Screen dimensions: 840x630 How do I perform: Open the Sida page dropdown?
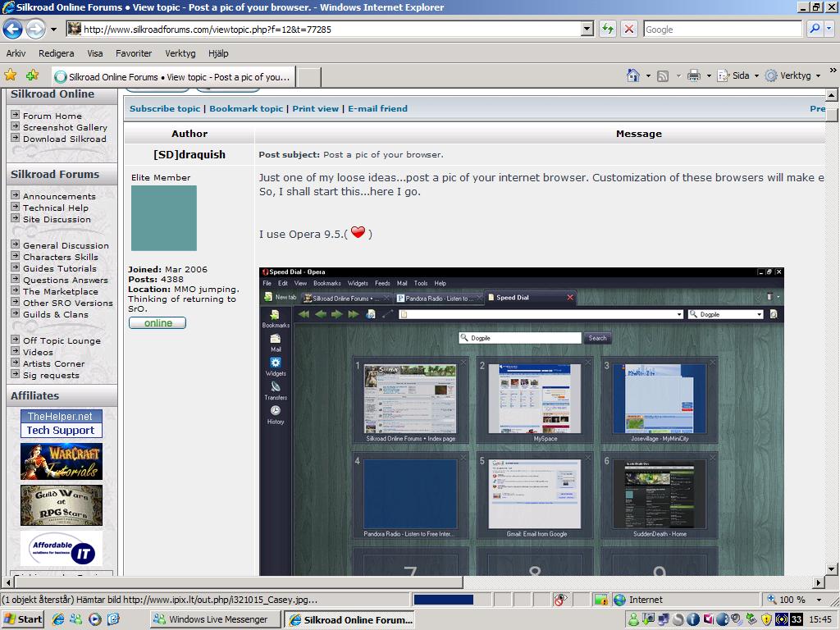(737, 75)
